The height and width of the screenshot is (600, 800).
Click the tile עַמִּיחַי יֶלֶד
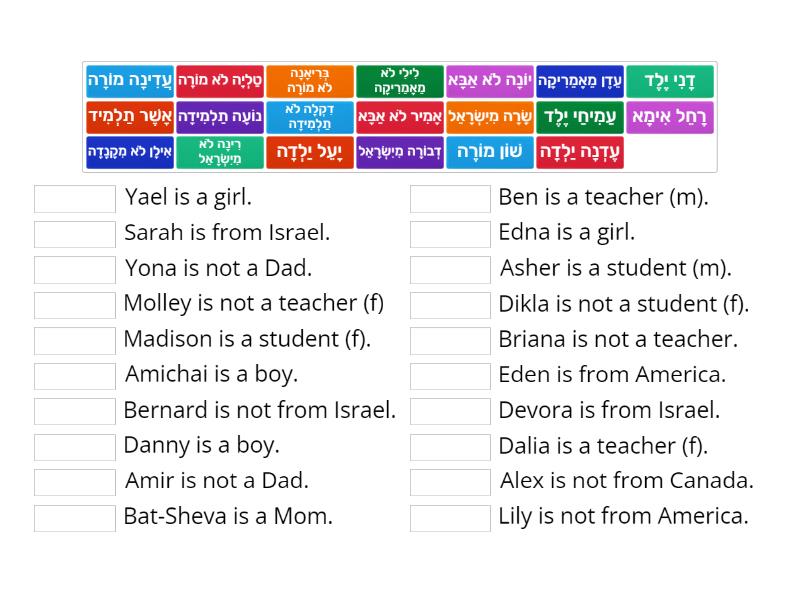point(581,116)
